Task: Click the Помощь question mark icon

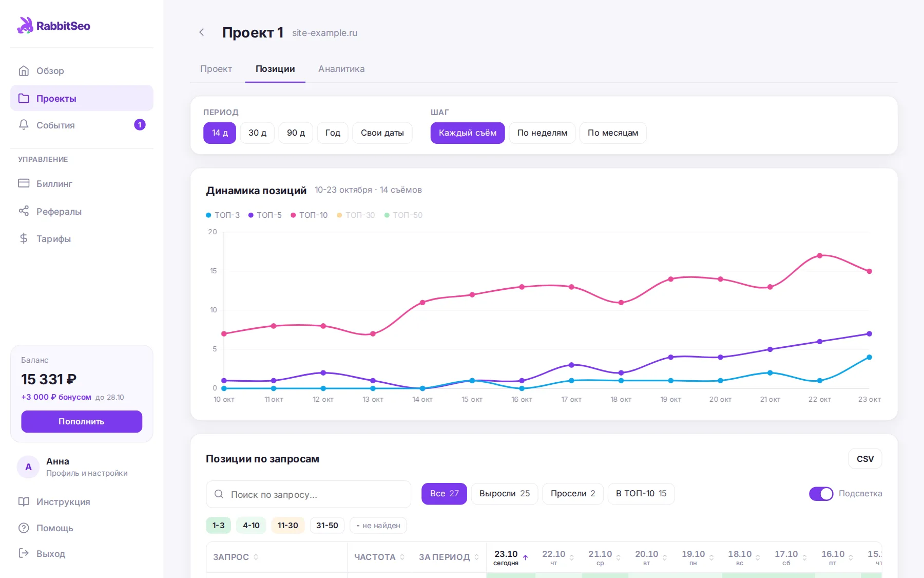Action: pyautogui.click(x=24, y=528)
